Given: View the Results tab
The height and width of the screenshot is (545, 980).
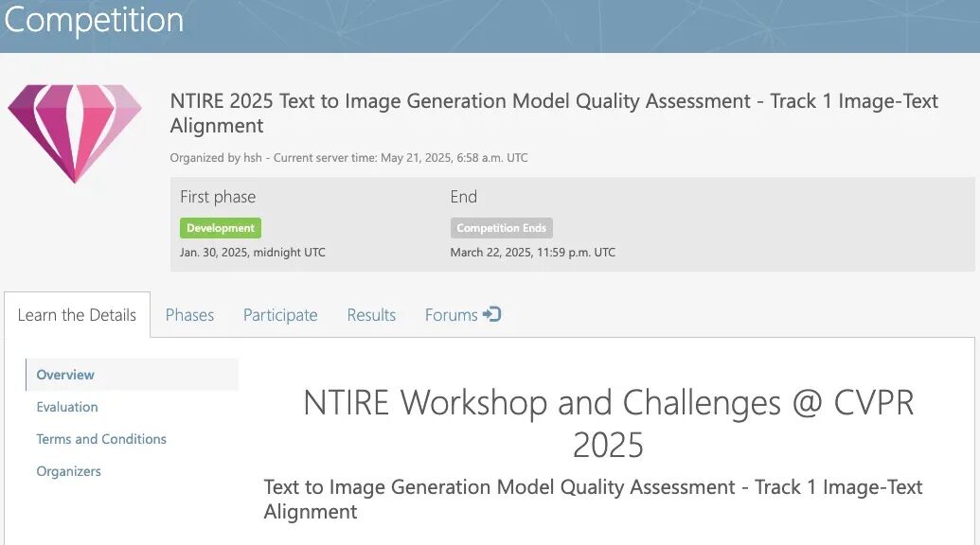Looking at the screenshot, I should click(x=371, y=315).
